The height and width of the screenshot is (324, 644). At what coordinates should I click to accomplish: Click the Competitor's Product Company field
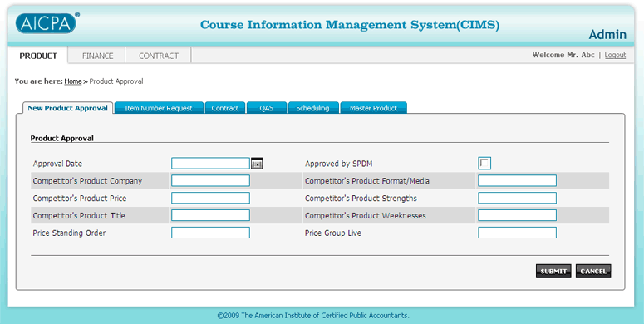pyautogui.click(x=210, y=180)
